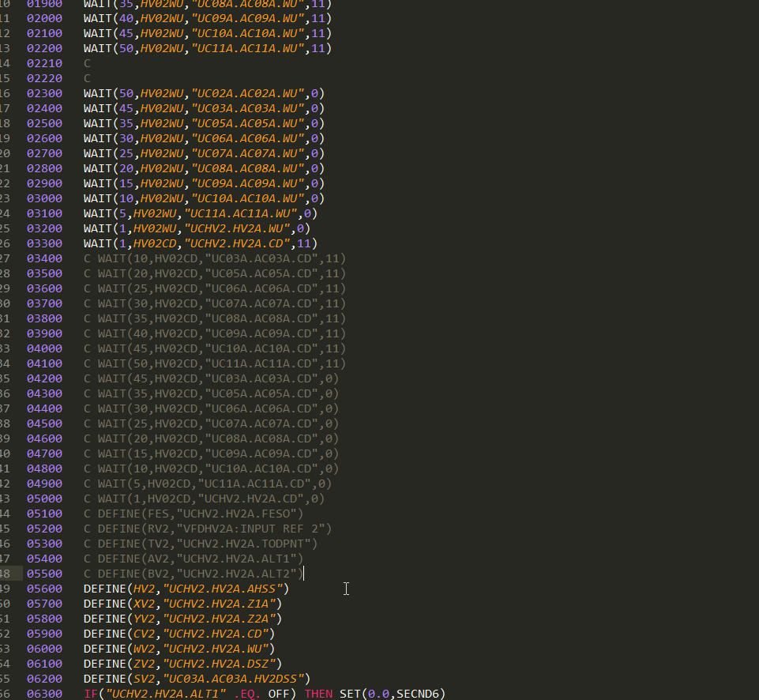
Task: Click the .EQ. operator on line 06300
Action: coord(247,694)
